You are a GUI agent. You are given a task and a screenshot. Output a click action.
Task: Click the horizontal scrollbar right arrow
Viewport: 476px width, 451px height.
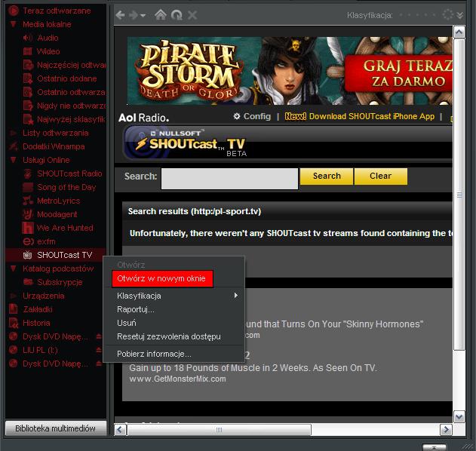446,430
